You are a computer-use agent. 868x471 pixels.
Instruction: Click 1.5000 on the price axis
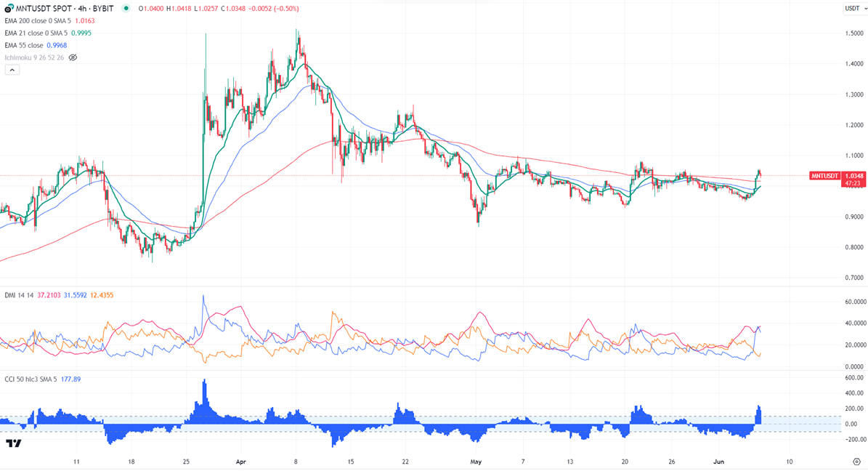pyautogui.click(x=854, y=33)
